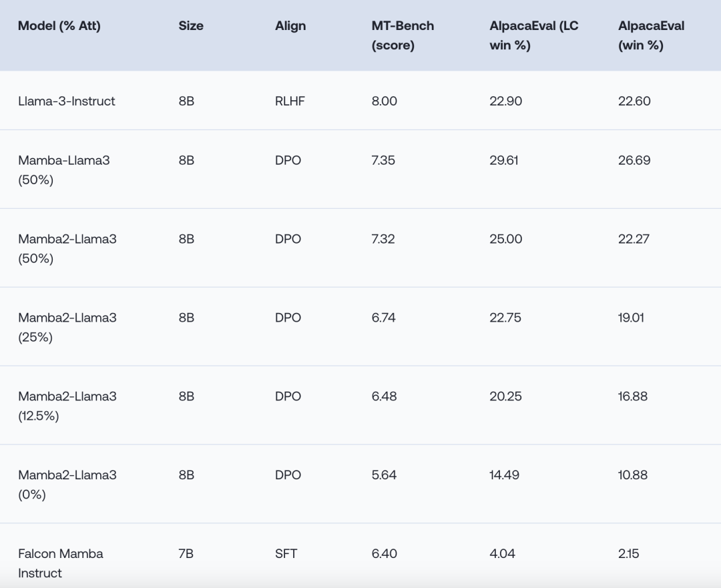Click the Mamba2-Llama3 (12.5%) model cell
The width and height of the screenshot is (721, 588).
tap(67, 406)
